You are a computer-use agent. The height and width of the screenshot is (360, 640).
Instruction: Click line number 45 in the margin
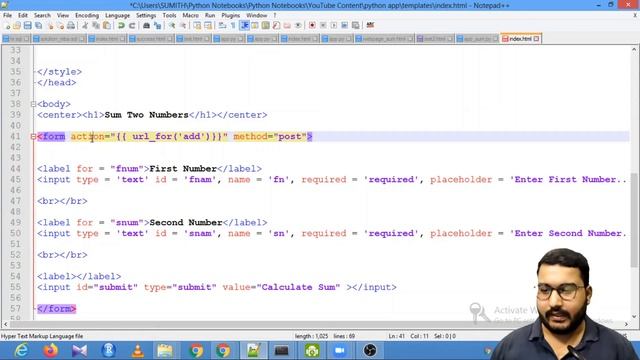coord(16,180)
